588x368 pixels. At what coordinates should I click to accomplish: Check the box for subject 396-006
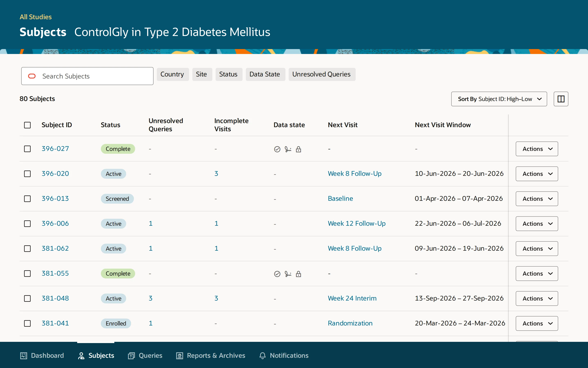tap(27, 223)
